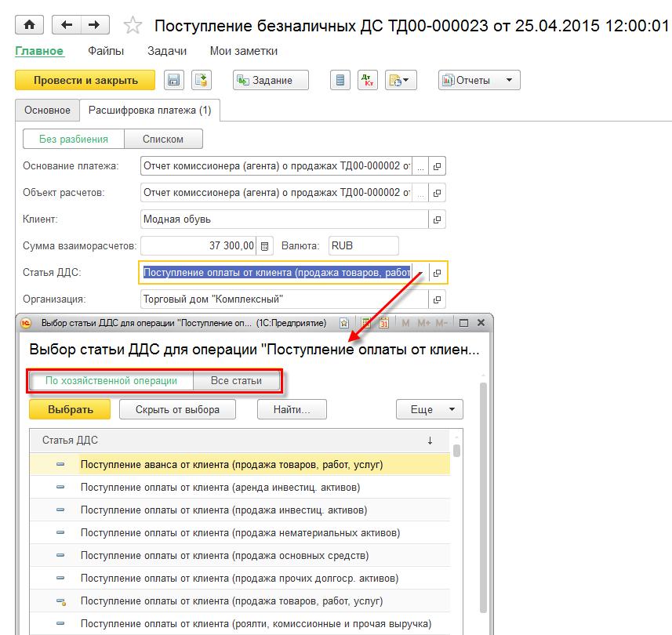
Task: Click the M+ memory button
Action: tap(424, 323)
